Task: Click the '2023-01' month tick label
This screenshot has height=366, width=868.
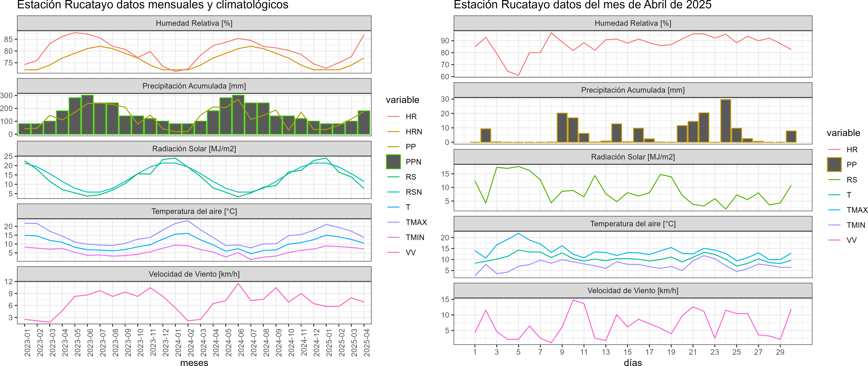Action: tap(27, 343)
